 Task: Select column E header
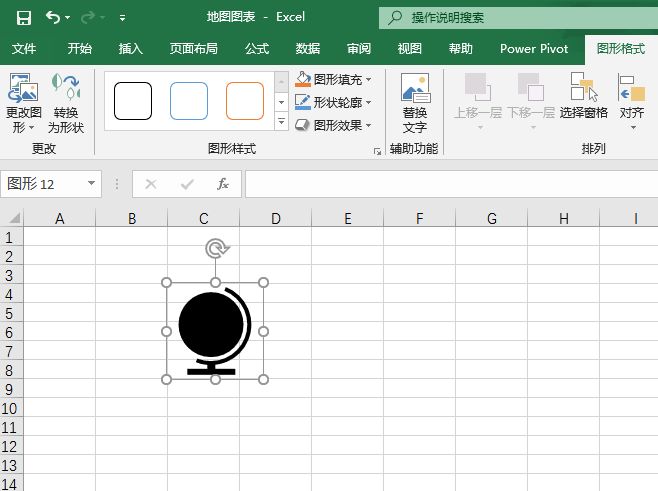coord(347,218)
